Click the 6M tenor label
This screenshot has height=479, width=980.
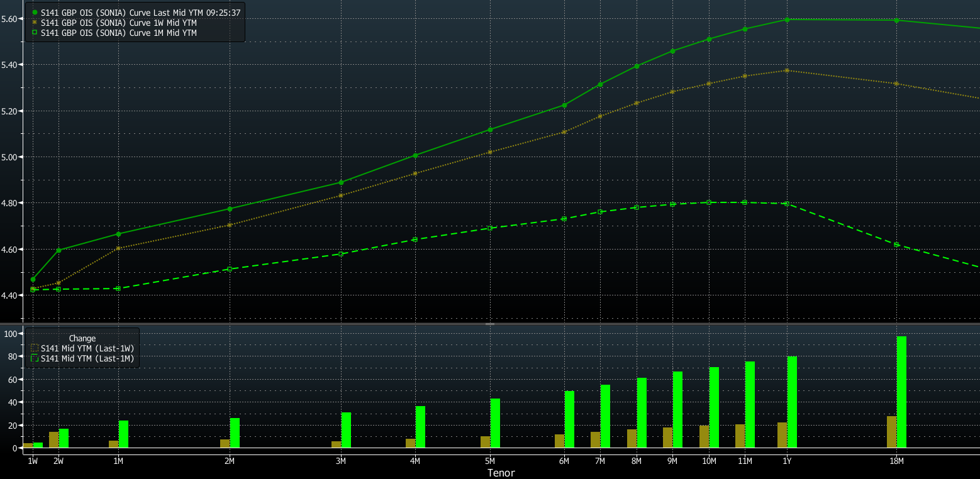(564, 461)
